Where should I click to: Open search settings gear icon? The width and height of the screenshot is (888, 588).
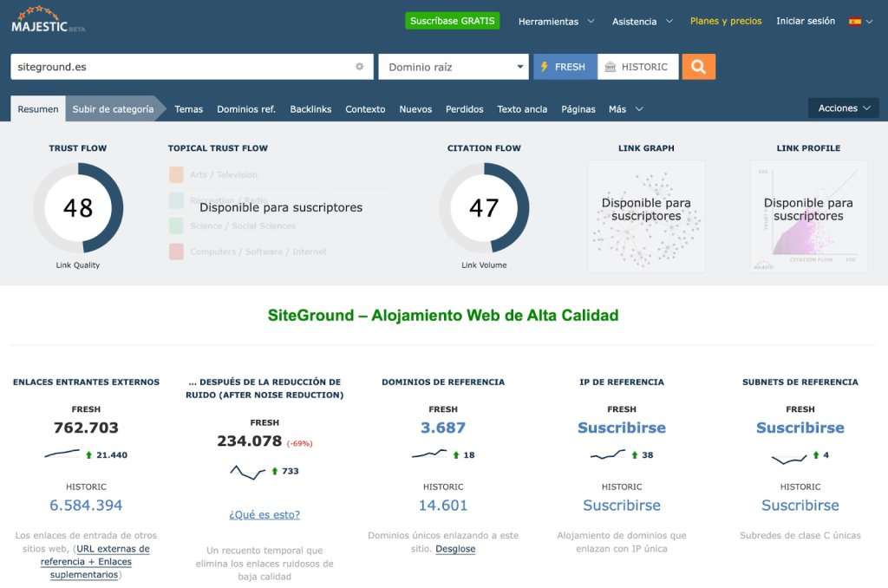point(359,66)
